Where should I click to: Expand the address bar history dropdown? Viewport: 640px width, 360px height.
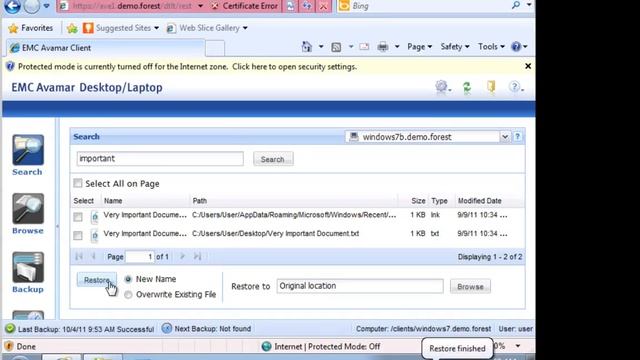point(200,6)
